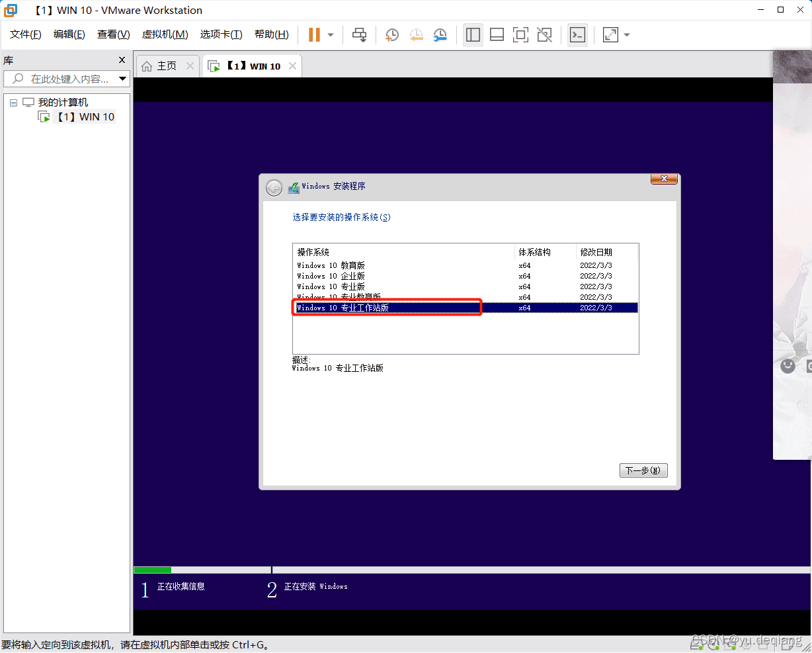The image size is (812, 653).
Task: Click the Windows 安装程序 setup icon
Action: 294,188
